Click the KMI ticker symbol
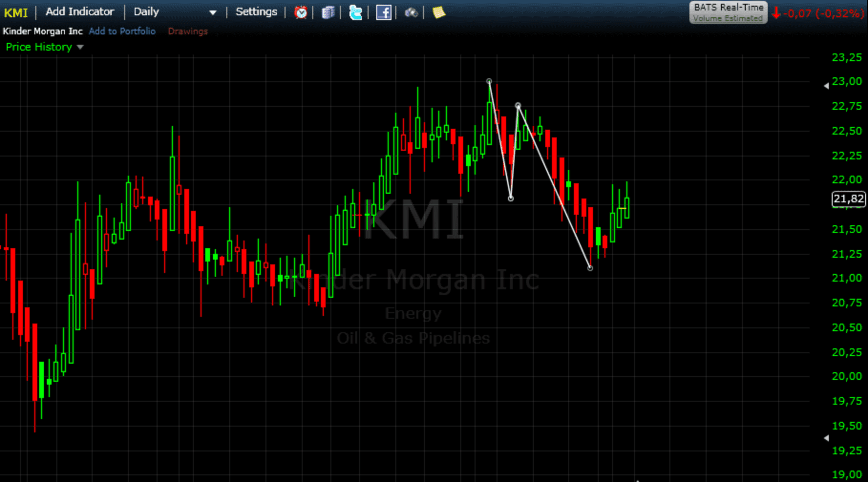The image size is (868, 482). [x=16, y=12]
